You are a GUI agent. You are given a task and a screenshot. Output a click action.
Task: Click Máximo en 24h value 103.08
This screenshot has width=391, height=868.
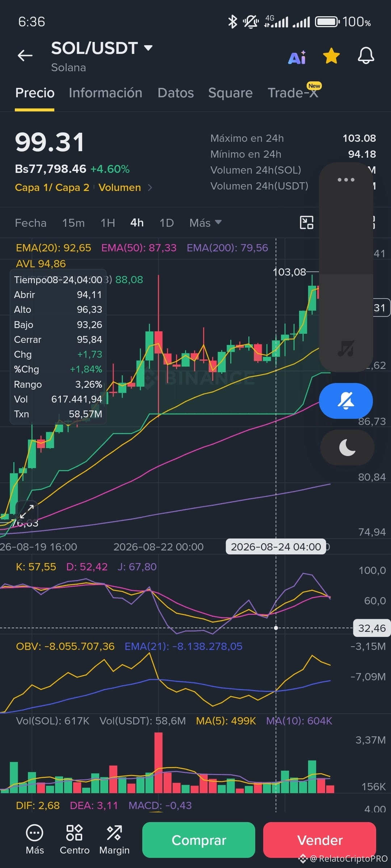(x=359, y=138)
